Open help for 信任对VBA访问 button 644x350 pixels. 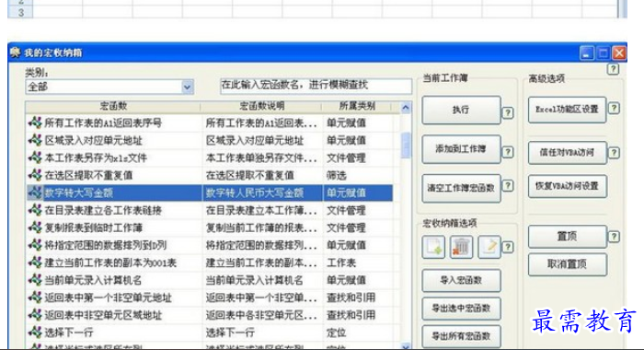(x=614, y=153)
